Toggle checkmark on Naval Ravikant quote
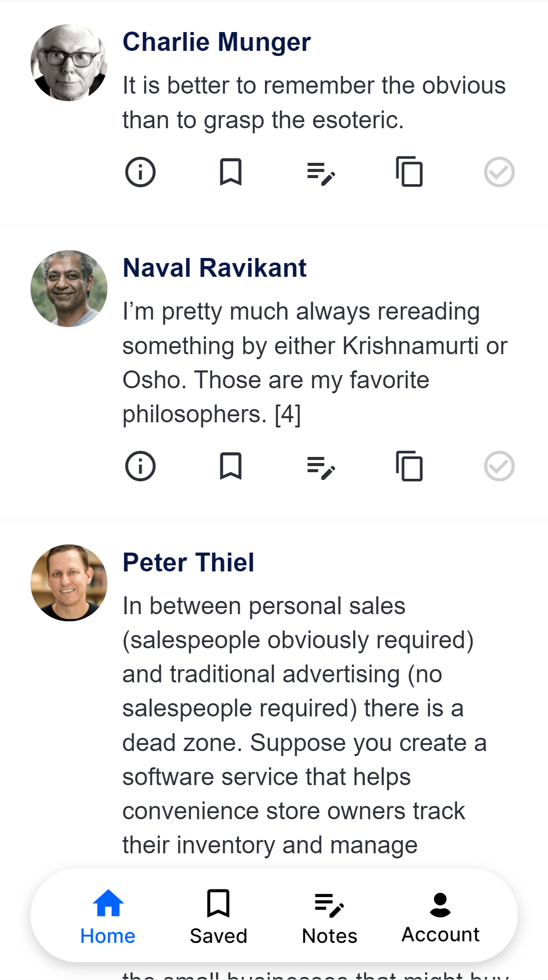The height and width of the screenshot is (980, 548). point(499,466)
